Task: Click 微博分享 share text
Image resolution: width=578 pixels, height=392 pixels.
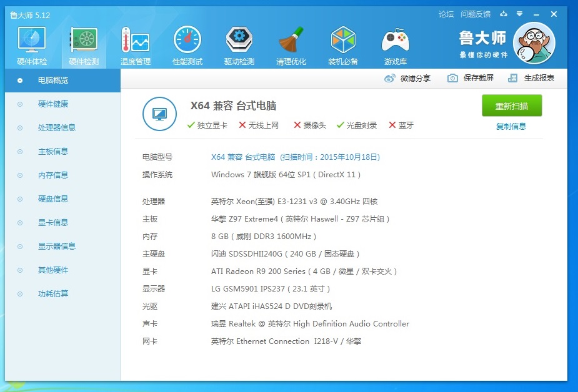Action: click(416, 78)
